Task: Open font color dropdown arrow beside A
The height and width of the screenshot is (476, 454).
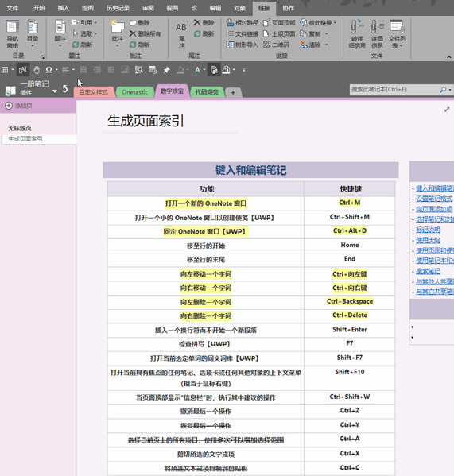Action: pos(204,70)
